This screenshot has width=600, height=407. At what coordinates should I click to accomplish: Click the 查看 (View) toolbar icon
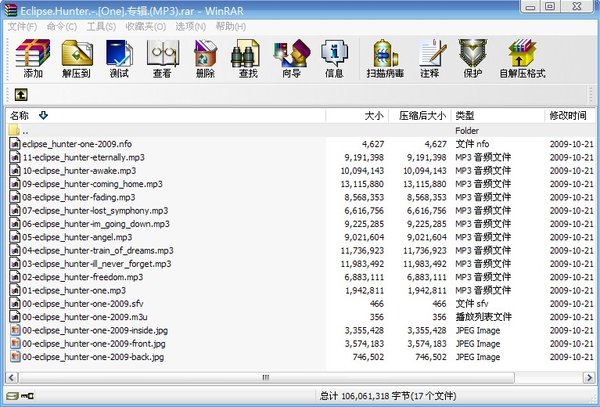163,53
